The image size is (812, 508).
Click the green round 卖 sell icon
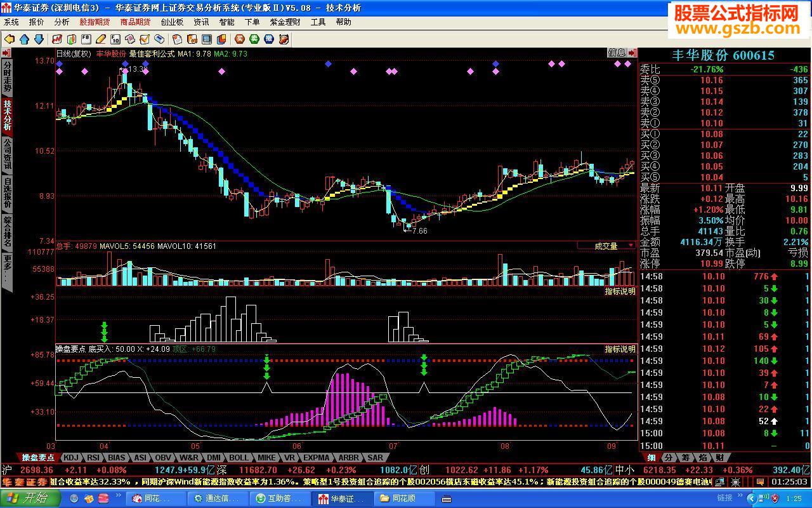[x=254, y=39]
